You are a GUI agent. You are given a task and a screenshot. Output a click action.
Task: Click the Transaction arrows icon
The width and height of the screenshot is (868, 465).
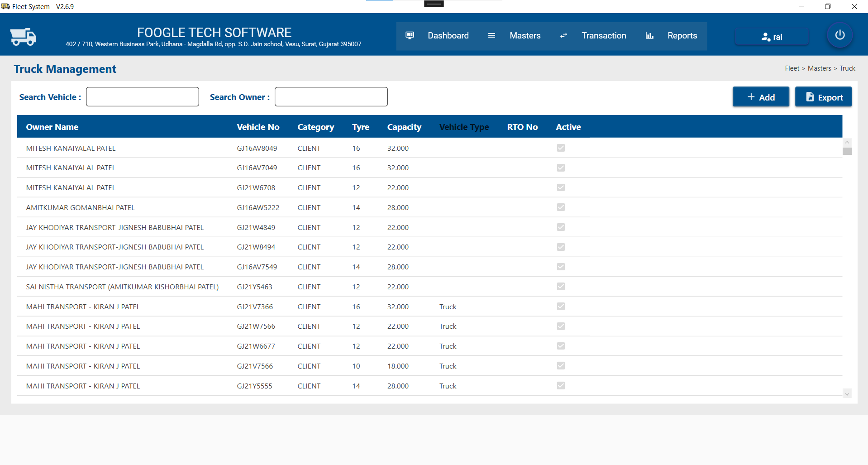pos(563,35)
